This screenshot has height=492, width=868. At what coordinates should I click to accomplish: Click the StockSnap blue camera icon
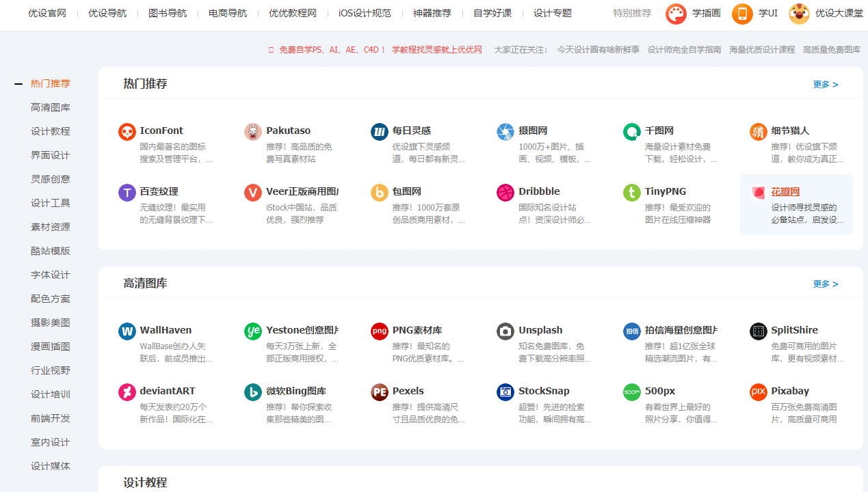pos(505,392)
